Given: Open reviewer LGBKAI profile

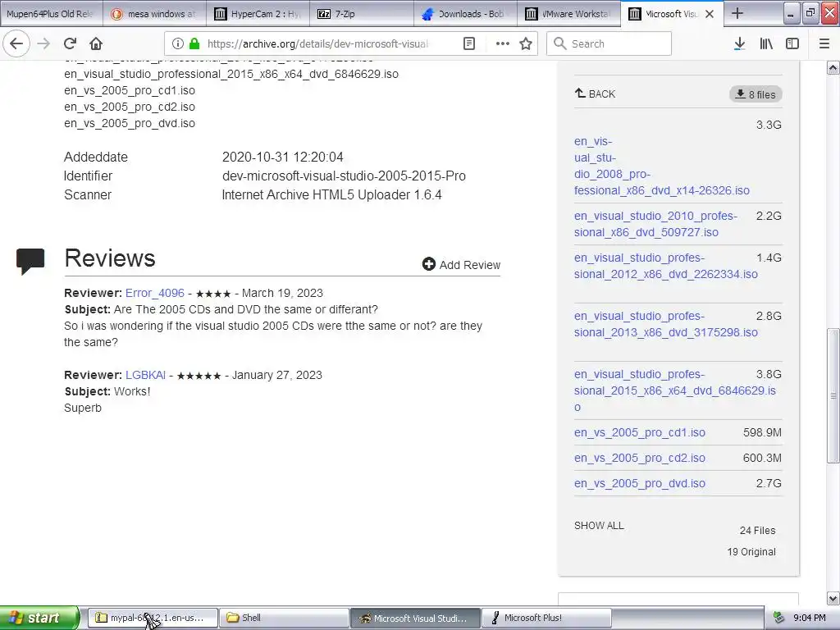Looking at the screenshot, I should click(x=146, y=375).
